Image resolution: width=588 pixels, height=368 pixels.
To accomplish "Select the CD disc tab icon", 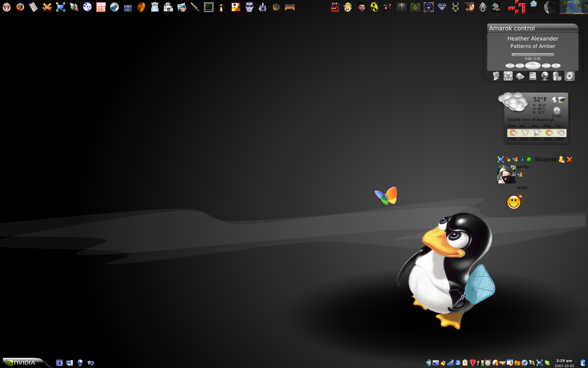I will [x=569, y=76].
